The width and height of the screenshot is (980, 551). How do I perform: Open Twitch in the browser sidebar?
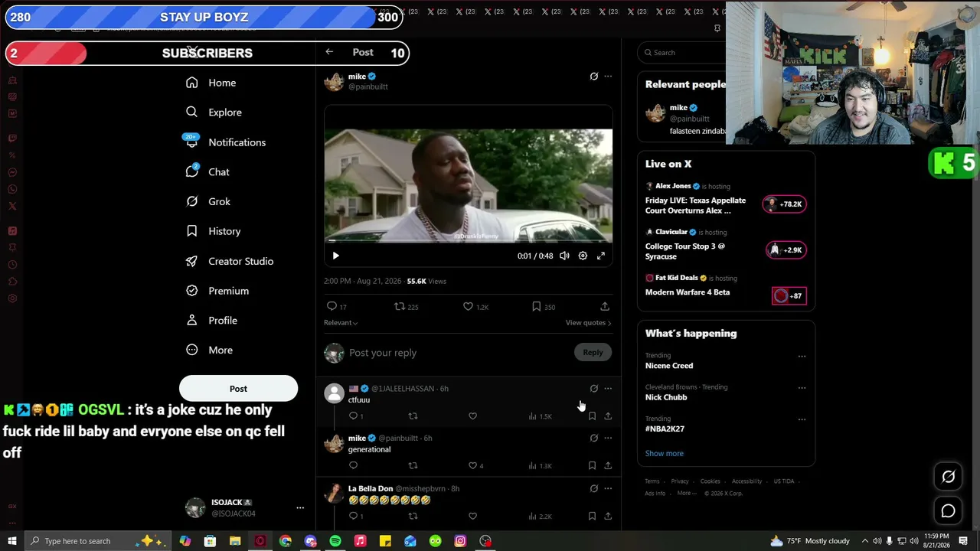12,139
